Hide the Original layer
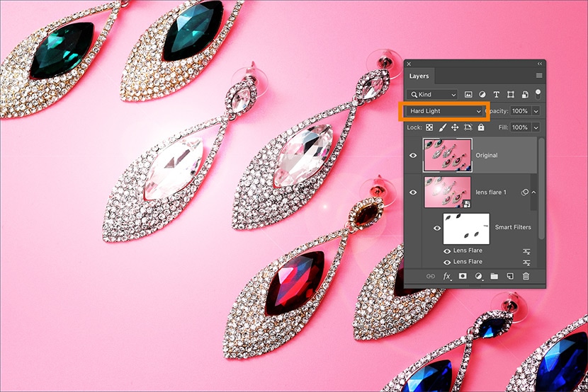The image size is (588, 392). [x=414, y=155]
